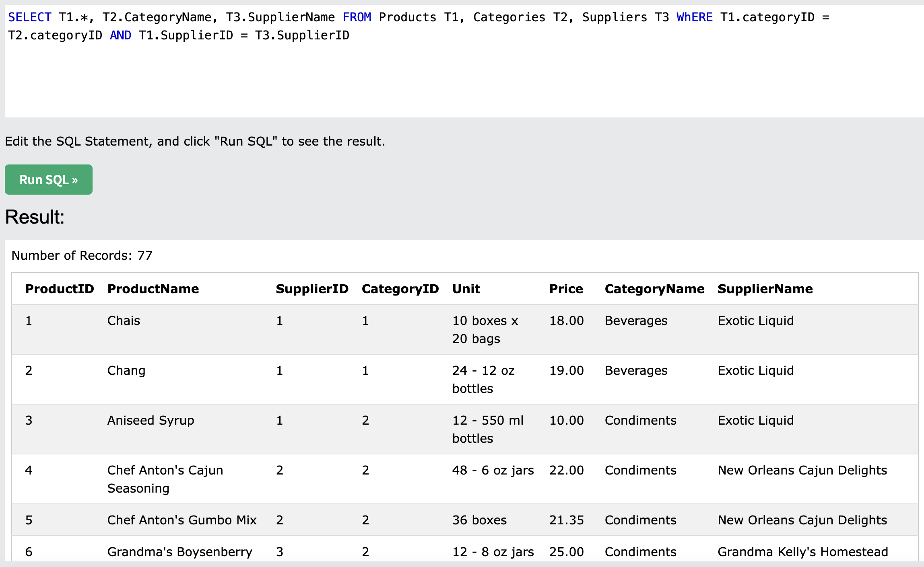
Task: Select 'Chef Anton's Gumbo Mix' cell
Action: [182, 520]
